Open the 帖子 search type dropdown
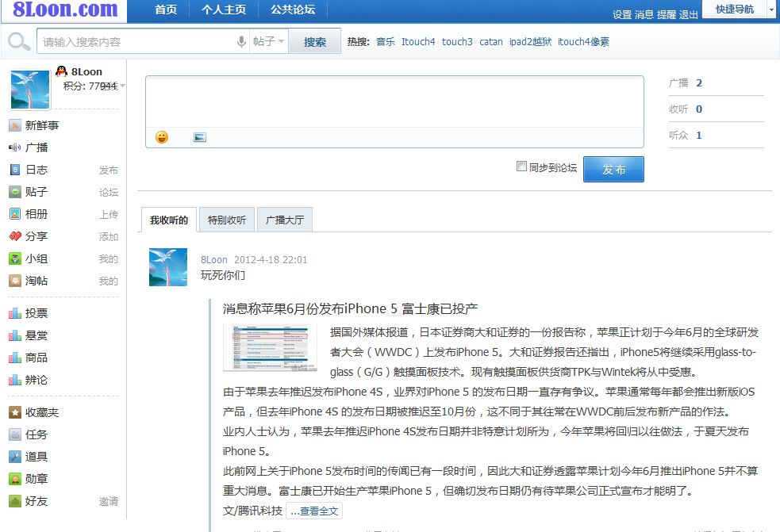This screenshot has width=780, height=532. [x=269, y=41]
